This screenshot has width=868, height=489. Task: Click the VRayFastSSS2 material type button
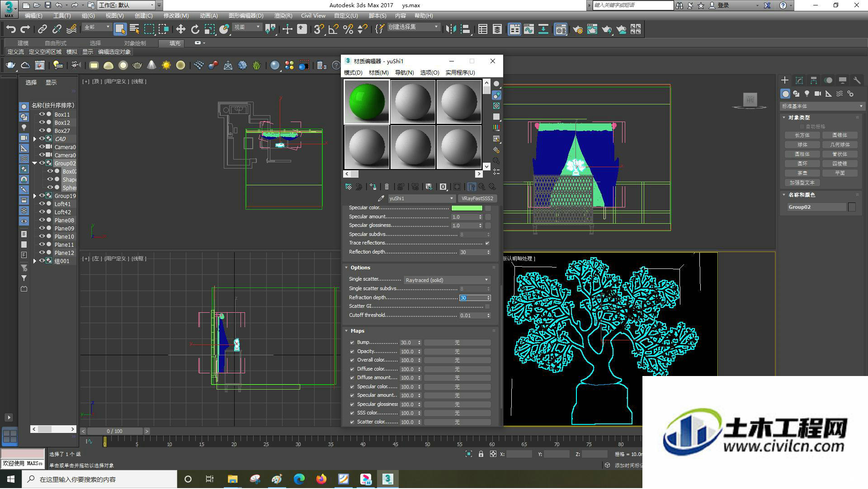477,198
